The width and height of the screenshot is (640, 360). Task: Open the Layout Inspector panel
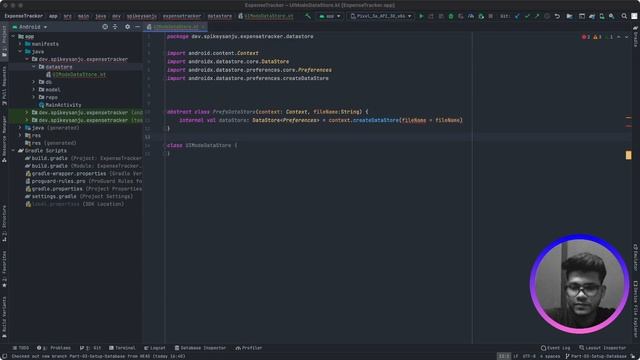click(x=602, y=348)
